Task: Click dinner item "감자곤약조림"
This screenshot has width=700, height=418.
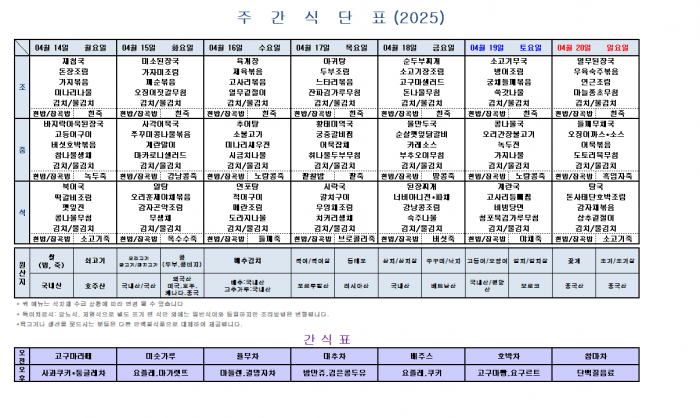Action: [x=160, y=208]
